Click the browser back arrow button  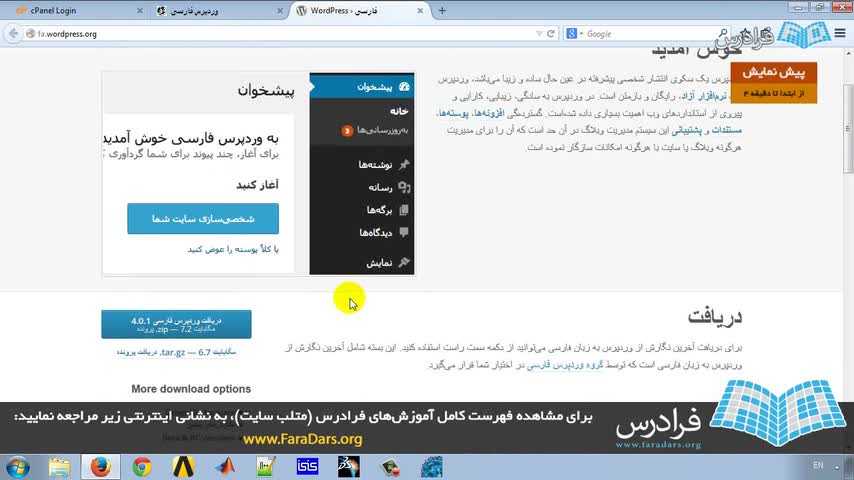tap(13, 34)
